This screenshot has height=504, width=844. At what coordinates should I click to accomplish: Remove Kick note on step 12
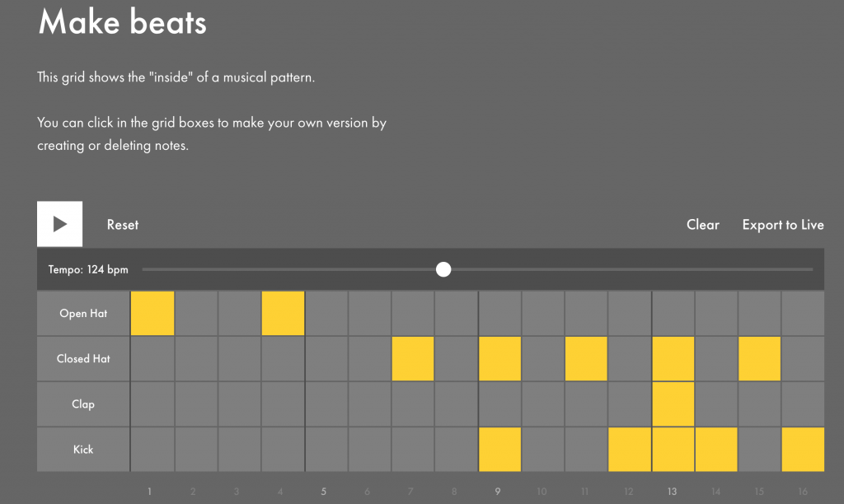pyautogui.click(x=630, y=449)
